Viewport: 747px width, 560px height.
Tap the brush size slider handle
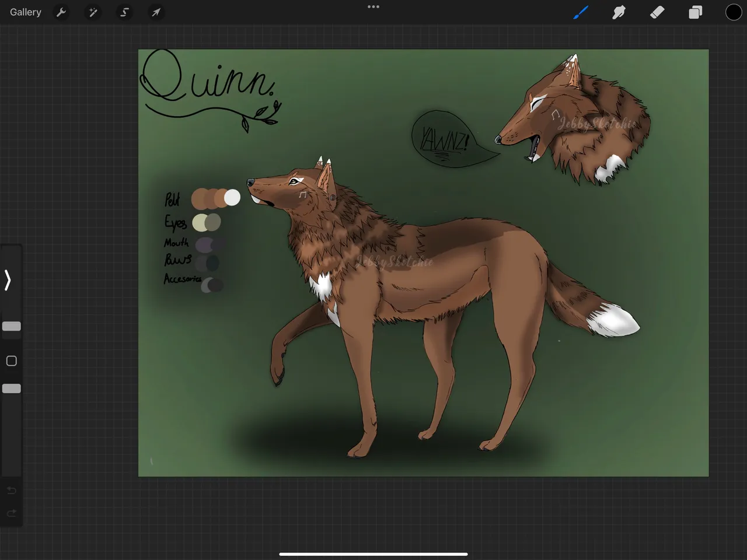(11, 326)
